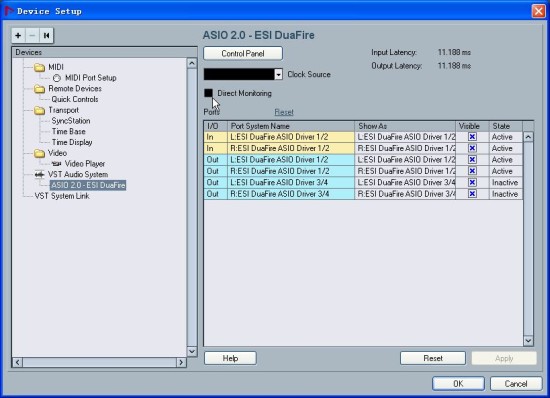Image resolution: width=550 pixels, height=398 pixels.
Task: Click the minus remove device icon
Action: (32, 35)
